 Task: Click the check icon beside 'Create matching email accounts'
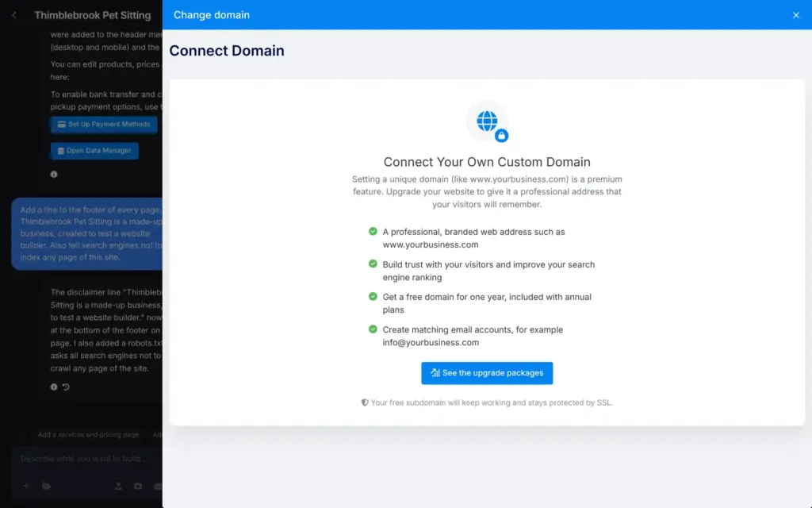point(373,329)
